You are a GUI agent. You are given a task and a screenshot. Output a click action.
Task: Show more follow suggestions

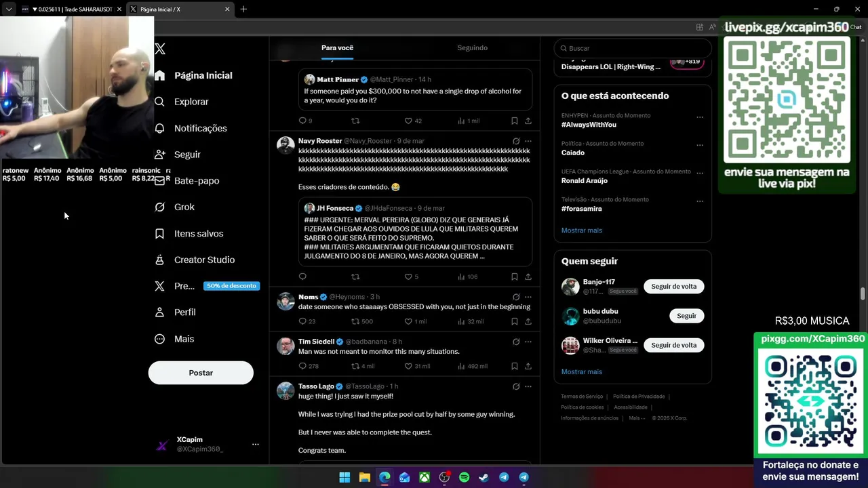[581, 372]
